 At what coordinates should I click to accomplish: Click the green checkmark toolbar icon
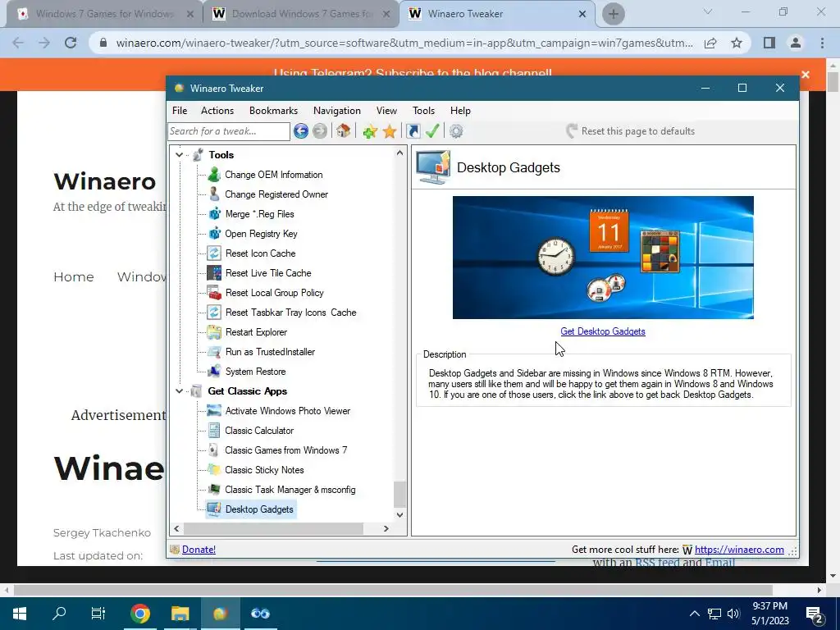pyautogui.click(x=432, y=131)
